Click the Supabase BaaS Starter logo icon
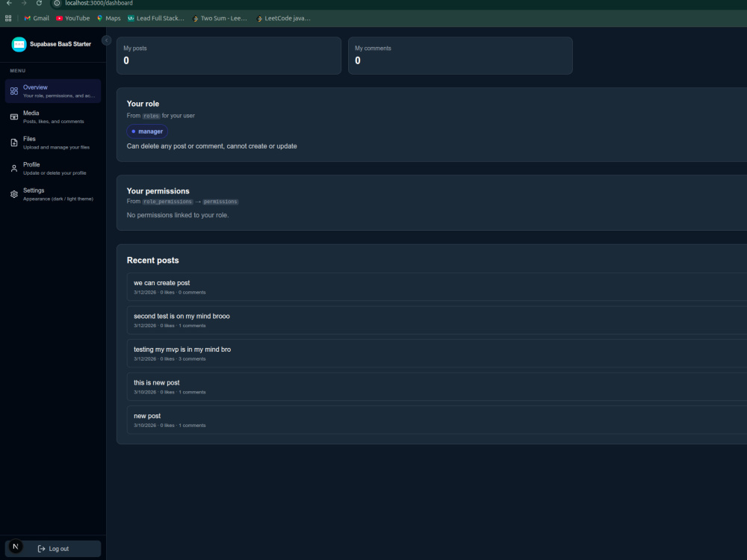The image size is (747, 560). pos(19,44)
